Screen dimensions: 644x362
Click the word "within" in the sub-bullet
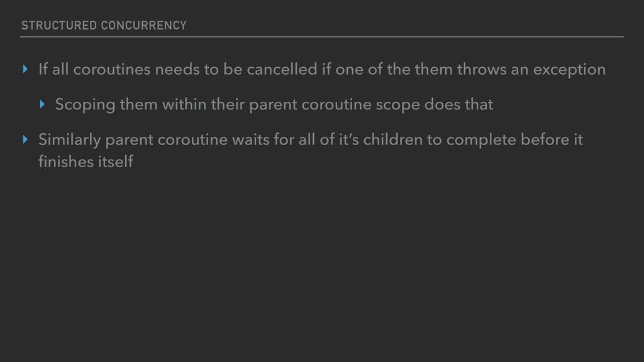click(x=184, y=104)
